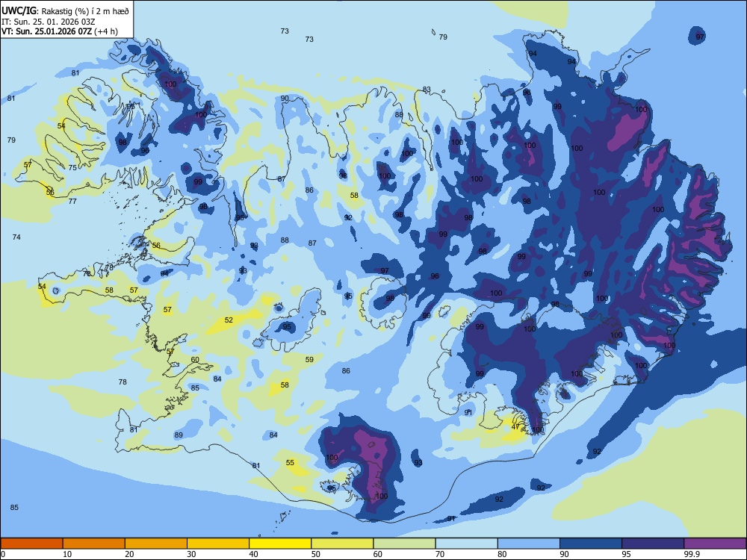Click the 89 humidity value on the southwest peninsula

pyautogui.click(x=179, y=435)
